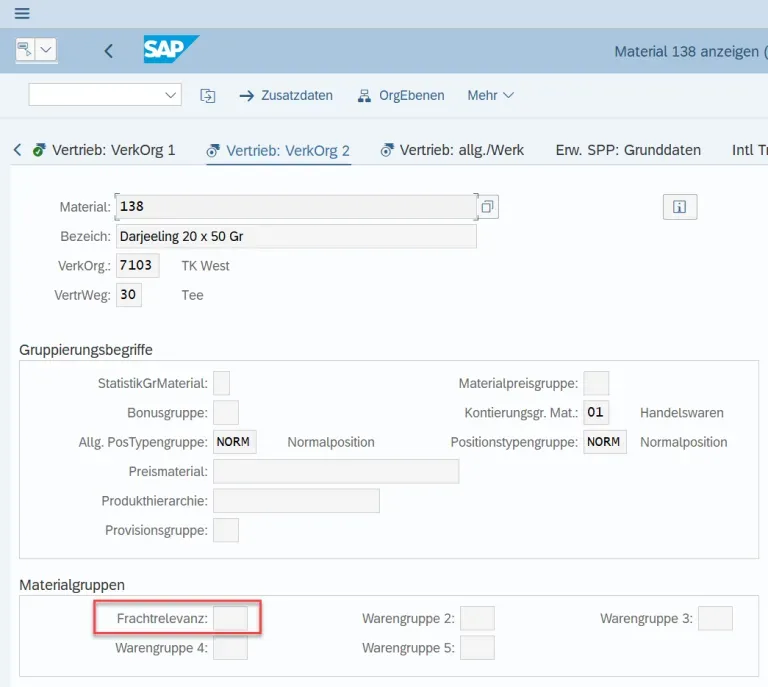Expand the dropdown arrow beside session icon
Viewport: 768px width, 687px height.
pyautogui.click(x=46, y=50)
